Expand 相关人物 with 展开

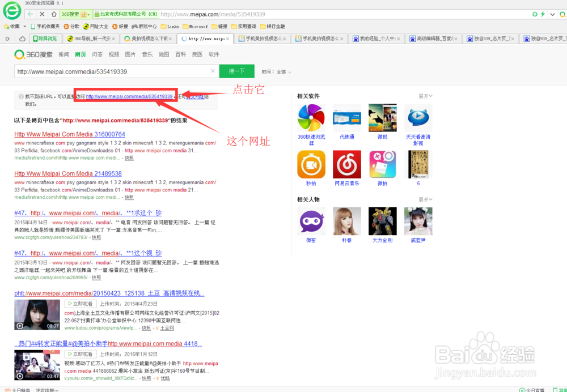pos(425,199)
